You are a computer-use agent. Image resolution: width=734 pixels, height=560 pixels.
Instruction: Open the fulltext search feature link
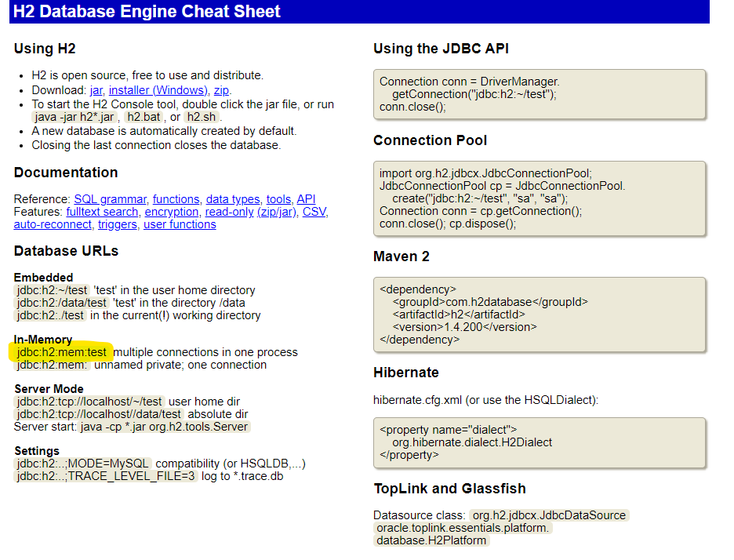102,212
